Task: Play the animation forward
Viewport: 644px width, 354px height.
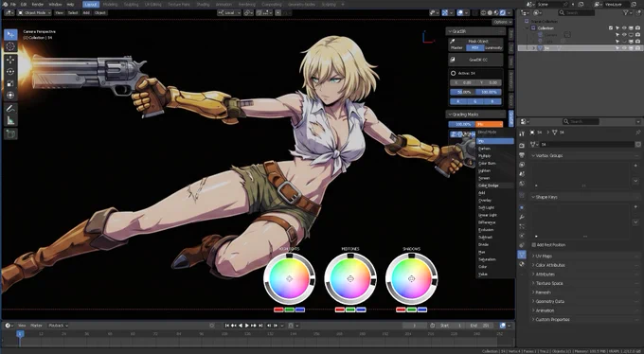Action: (x=247, y=326)
